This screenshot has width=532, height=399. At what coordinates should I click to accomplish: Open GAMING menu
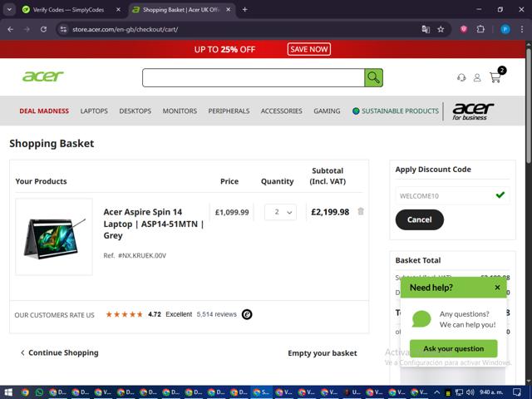click(x=327, y=111)
